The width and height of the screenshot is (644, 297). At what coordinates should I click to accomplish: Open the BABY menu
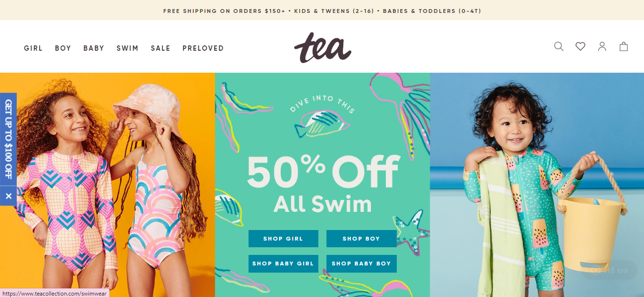[x=94, y=48]
